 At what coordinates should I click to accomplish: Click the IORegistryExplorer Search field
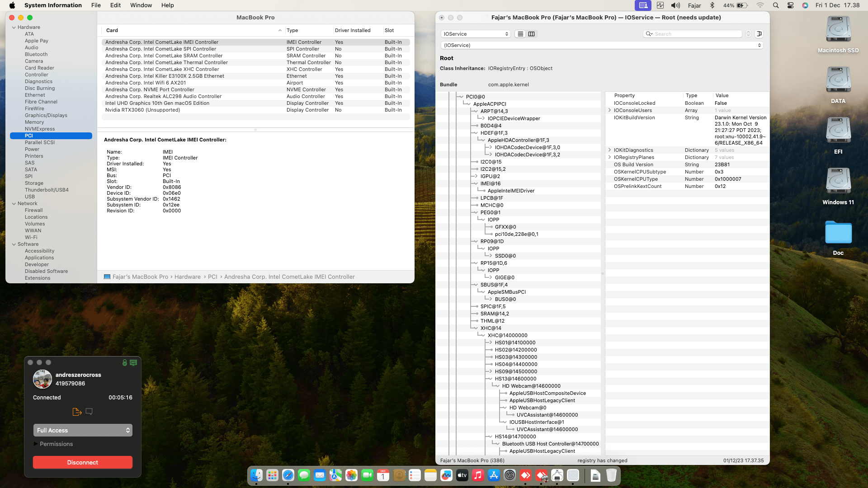[x=696, y=34]
